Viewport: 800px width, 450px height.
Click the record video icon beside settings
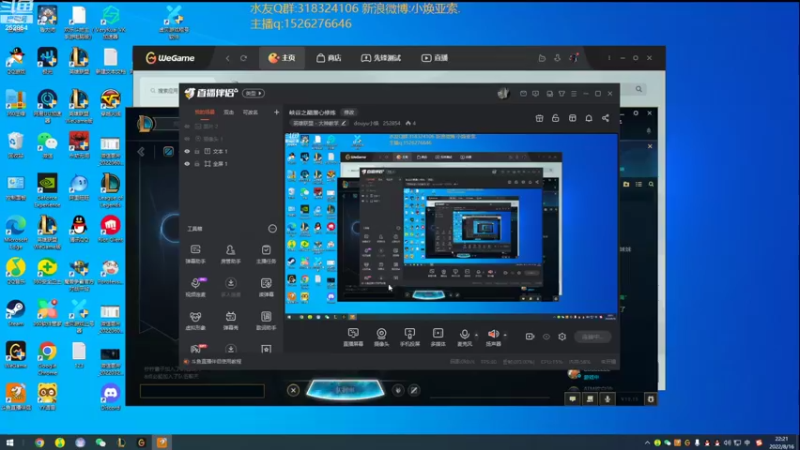point(530,337)
